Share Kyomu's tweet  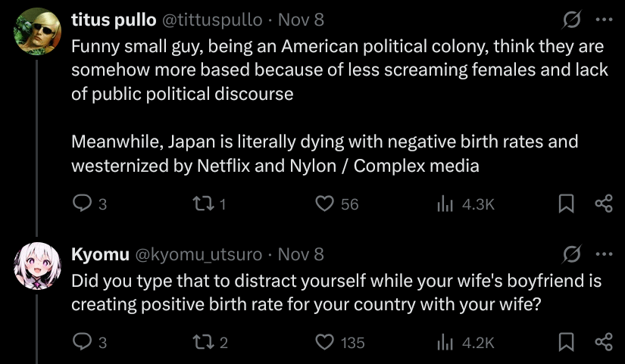604,343
